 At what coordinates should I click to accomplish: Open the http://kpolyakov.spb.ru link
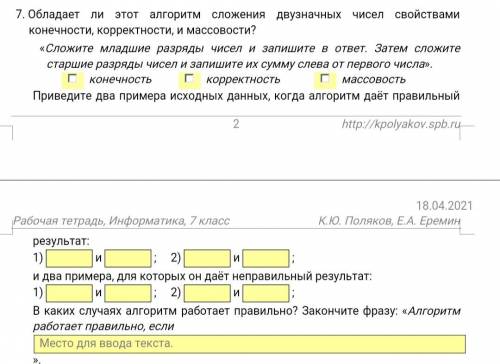[401, 124]
